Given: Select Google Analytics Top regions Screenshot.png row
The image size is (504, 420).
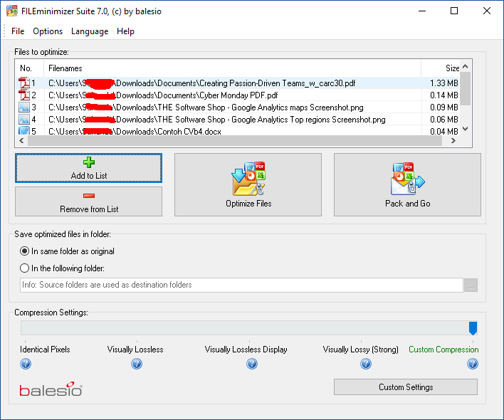Looking at the screenshot, I should (x=238, y=119).
